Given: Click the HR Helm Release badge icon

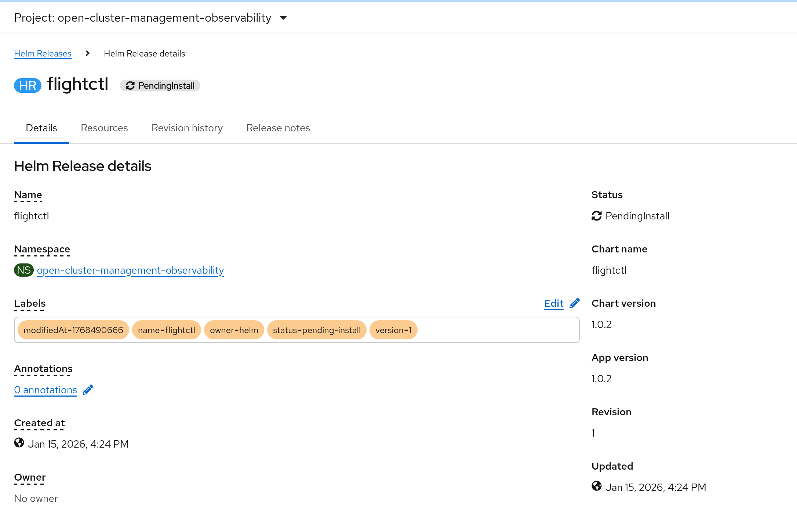Looking at the screenshot, I should 28,85.
